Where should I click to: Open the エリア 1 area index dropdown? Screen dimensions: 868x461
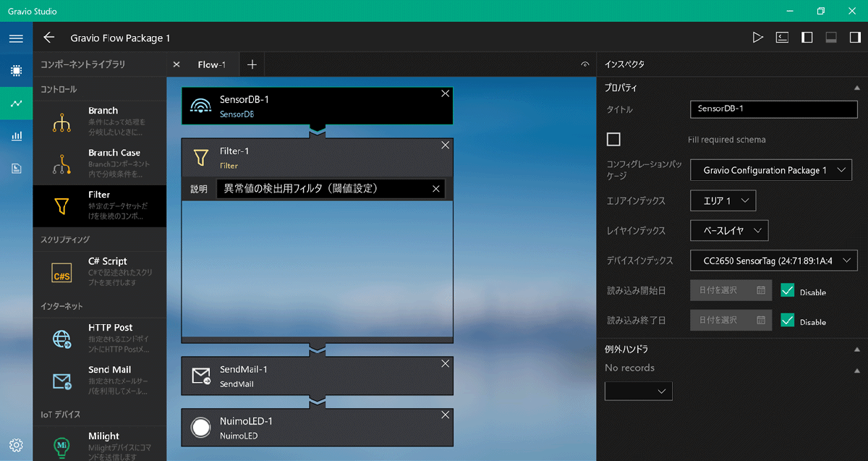click(723, 200)
